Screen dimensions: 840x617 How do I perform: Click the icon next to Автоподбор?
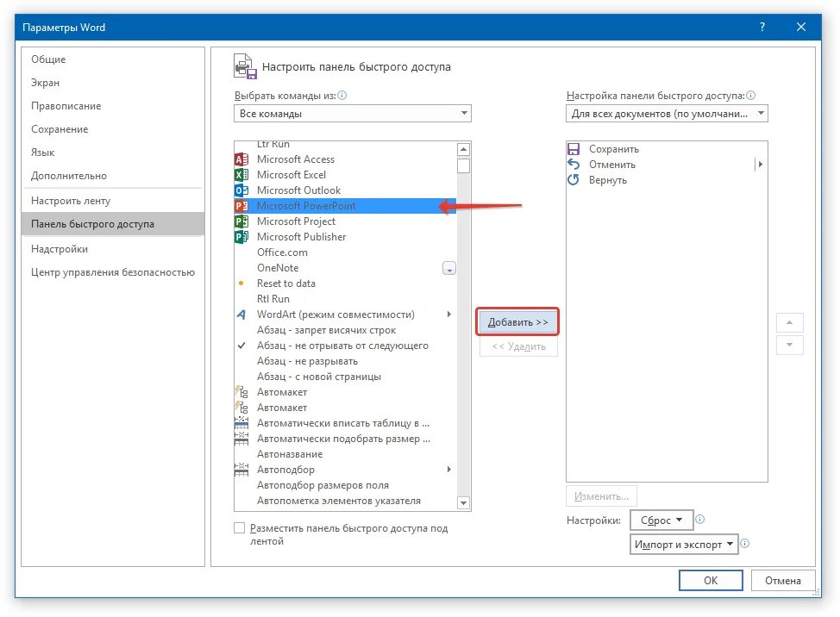241,470
